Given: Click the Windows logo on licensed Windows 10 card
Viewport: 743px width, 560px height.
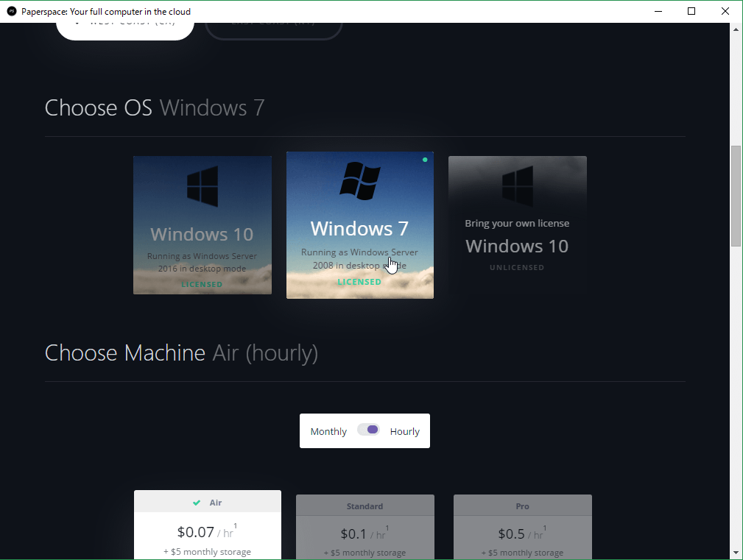Looking at the screenshot, I should pyautogui.click(x=203, y=186).
